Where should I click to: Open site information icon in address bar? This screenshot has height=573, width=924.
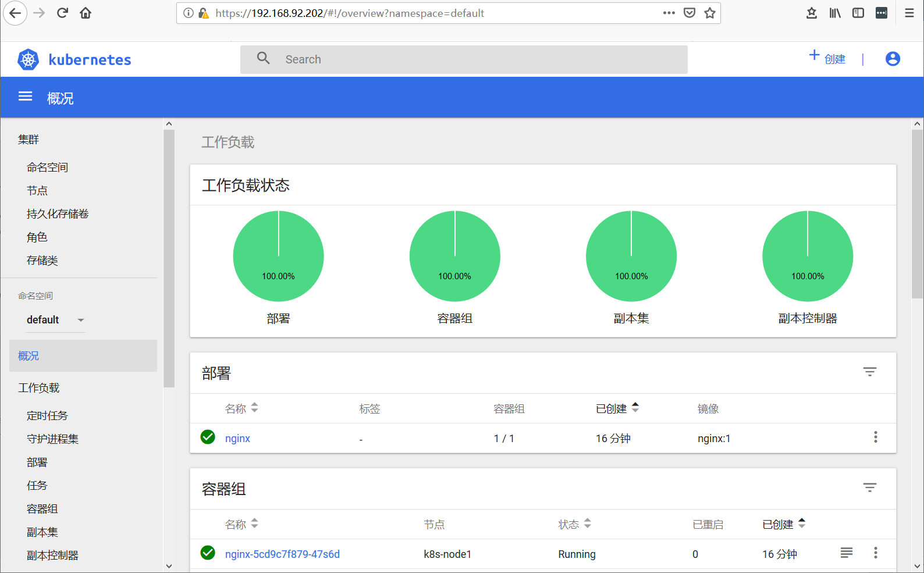point(189,13)
